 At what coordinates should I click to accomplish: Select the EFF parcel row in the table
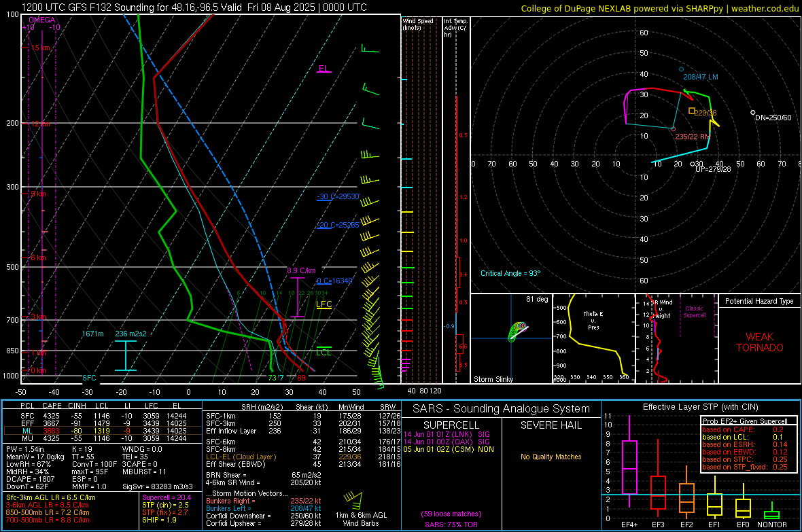click(103, 423)
